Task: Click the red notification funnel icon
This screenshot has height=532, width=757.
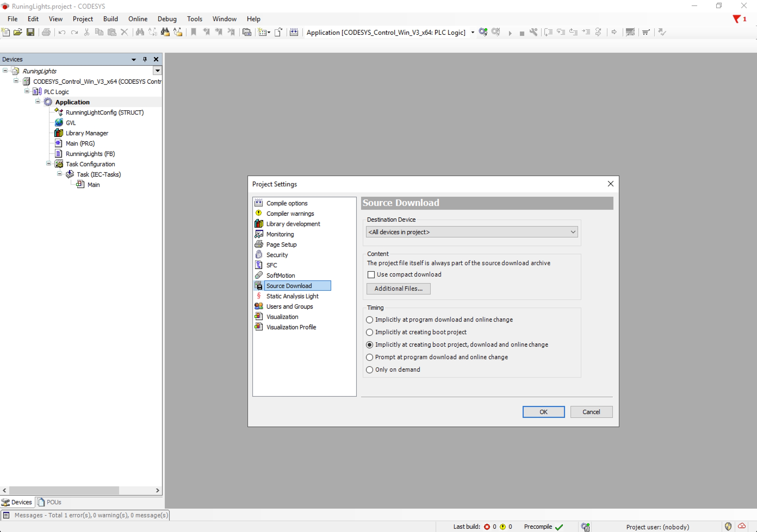Action: pos(736,19)
